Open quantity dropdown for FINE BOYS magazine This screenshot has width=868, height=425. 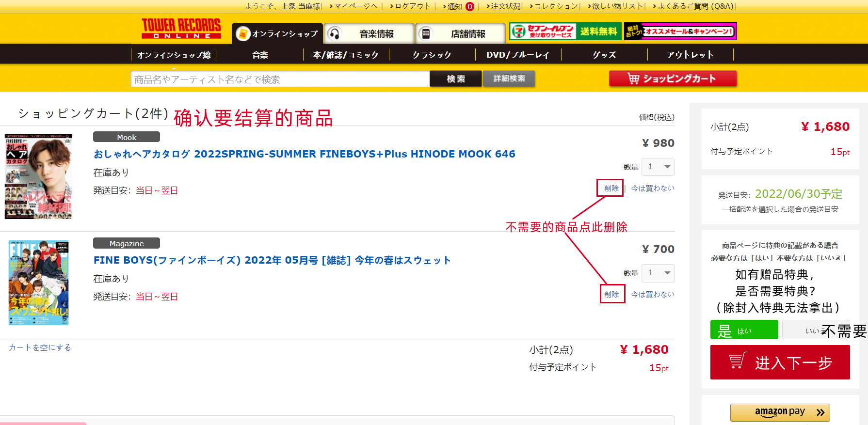click(x=658, y=273)
